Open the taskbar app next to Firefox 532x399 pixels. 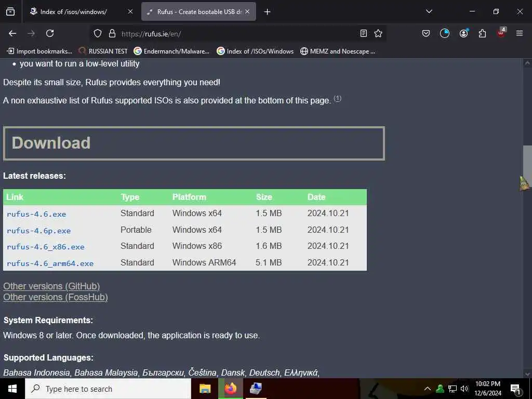coord(256,389)
